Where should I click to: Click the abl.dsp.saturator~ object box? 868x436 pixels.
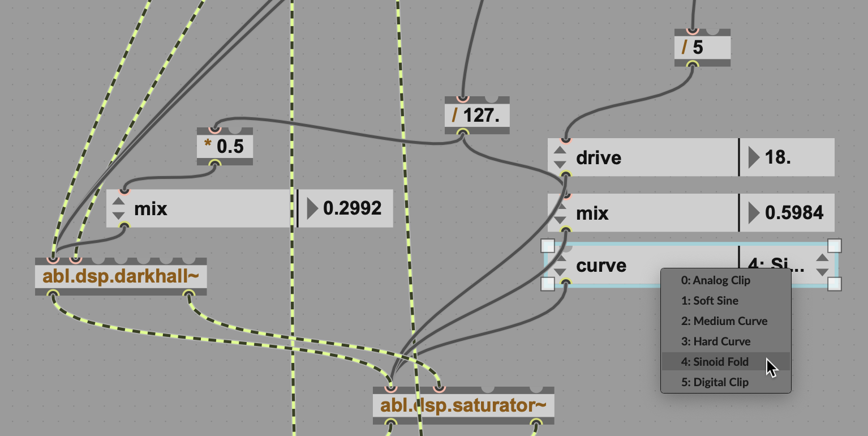[463, 405]
